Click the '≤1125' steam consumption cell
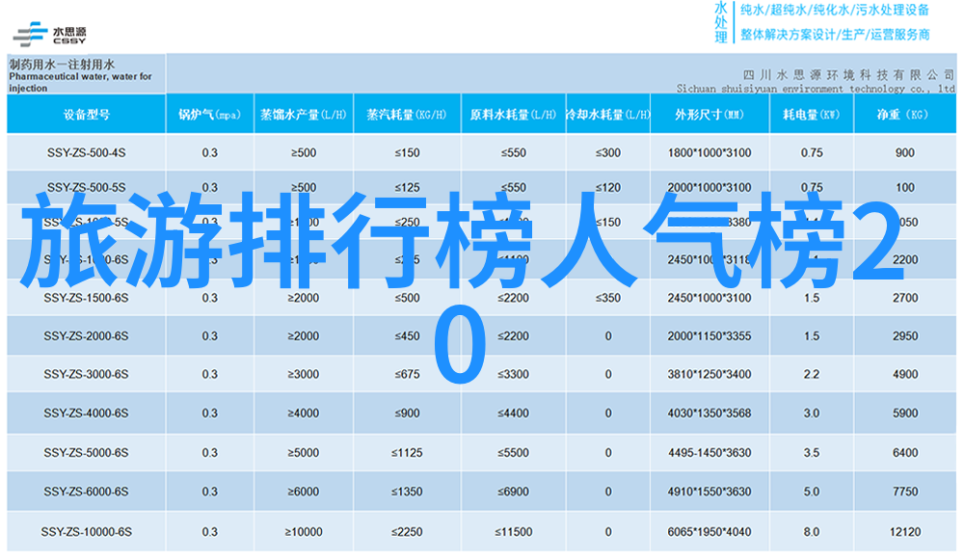Screen dimensions: 964x560 click(x=407, y=452)
